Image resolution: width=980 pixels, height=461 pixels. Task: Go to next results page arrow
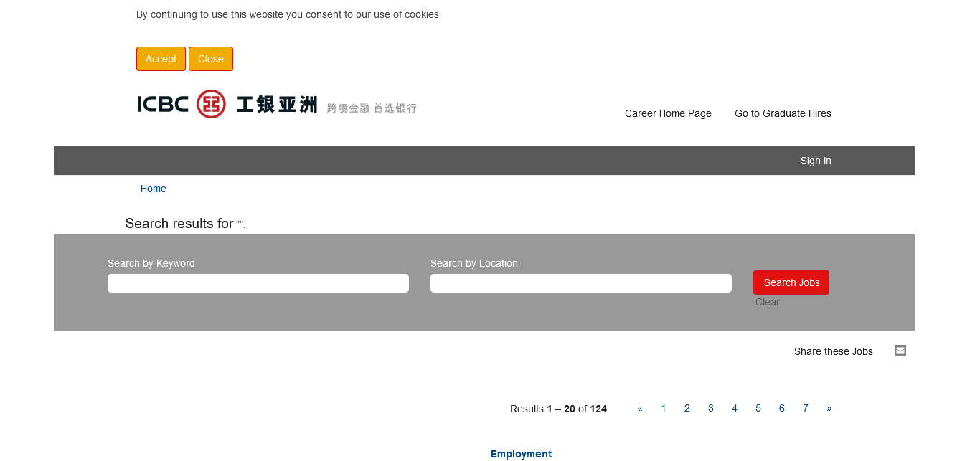tap(829, 408)
